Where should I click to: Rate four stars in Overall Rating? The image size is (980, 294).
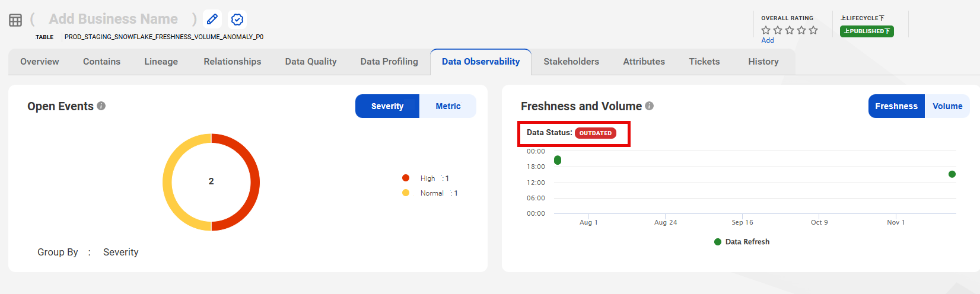801,30
